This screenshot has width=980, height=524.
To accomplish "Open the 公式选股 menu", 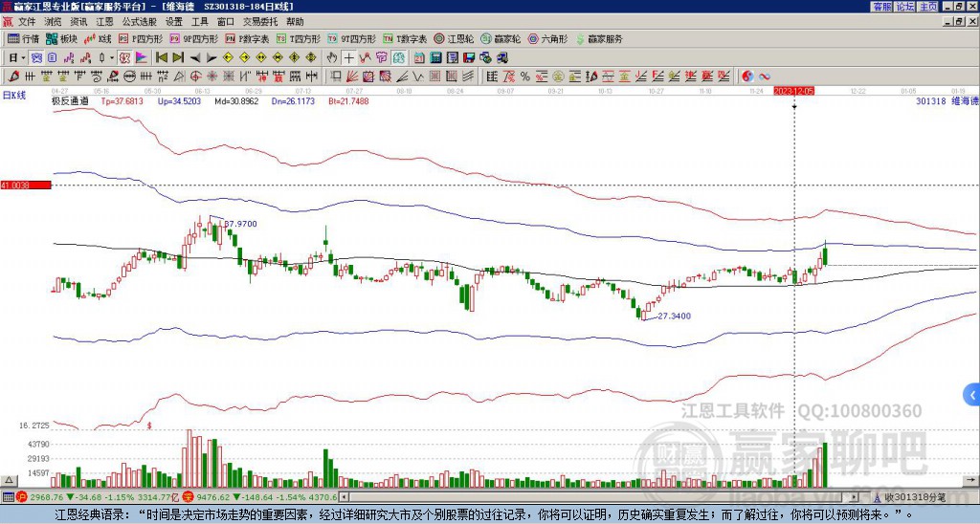I will tap(140, 22).
